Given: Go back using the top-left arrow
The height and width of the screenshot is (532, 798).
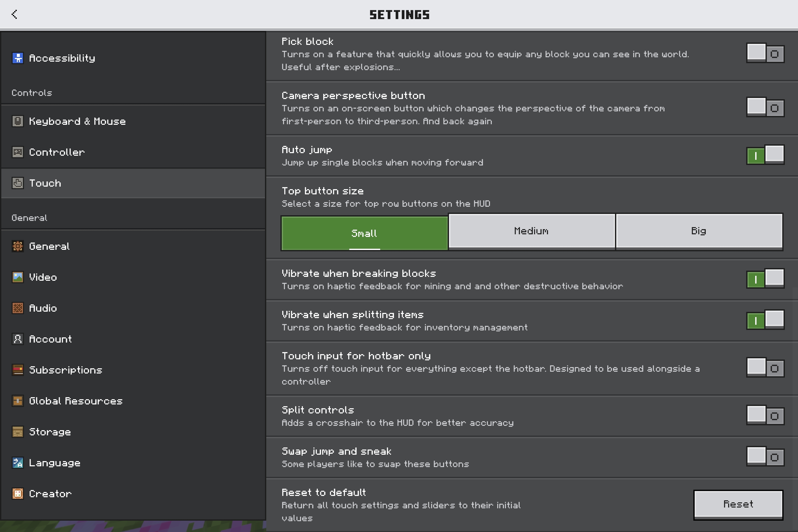Looking at the screenshot, I should [14, 14].
